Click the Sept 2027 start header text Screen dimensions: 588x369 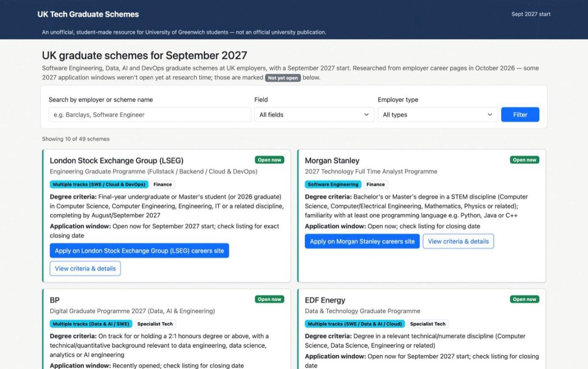click(531, 14)
